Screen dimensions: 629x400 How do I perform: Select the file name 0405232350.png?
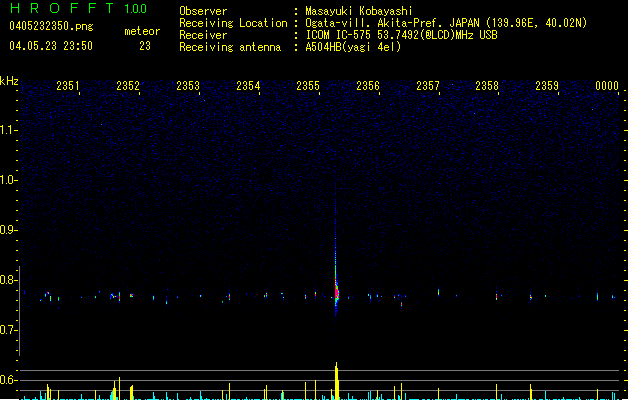coord(51,26)
